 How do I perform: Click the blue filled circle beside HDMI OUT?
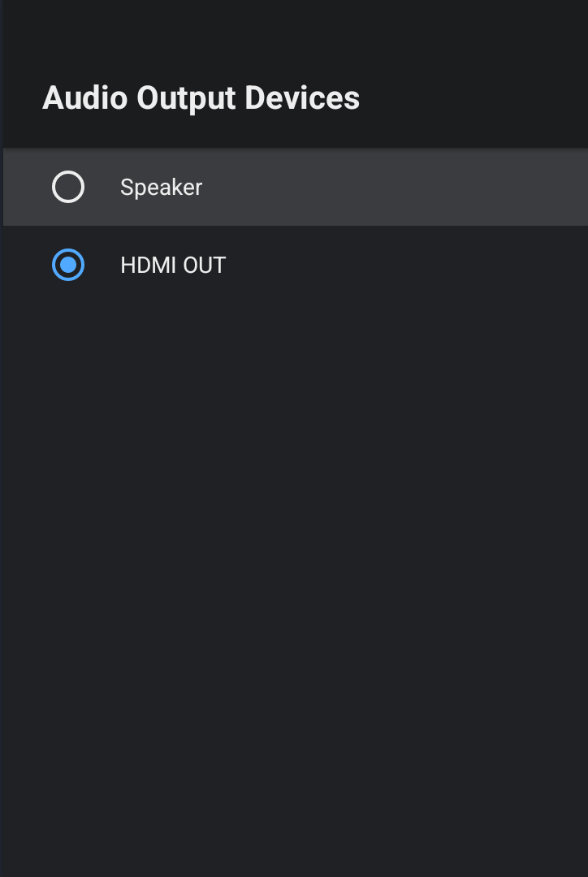[68, 266]
